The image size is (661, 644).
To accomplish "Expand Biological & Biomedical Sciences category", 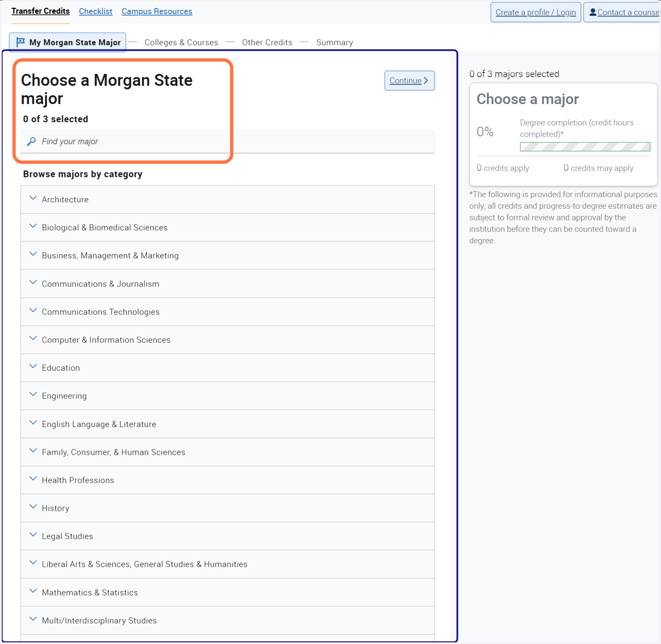I will point(227,228).
